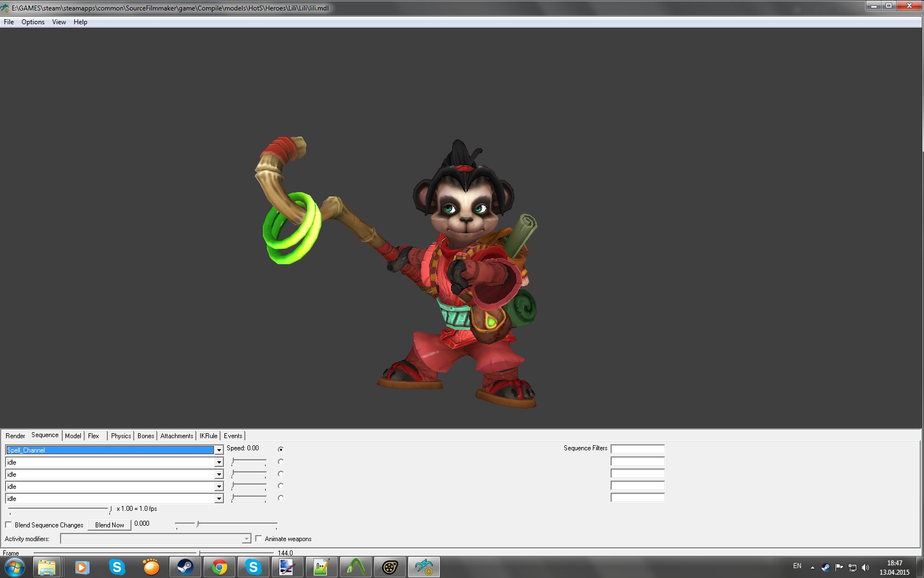
Task: Click the "x 1.00 = 1.0 fps" text
Action: [137, 509]
